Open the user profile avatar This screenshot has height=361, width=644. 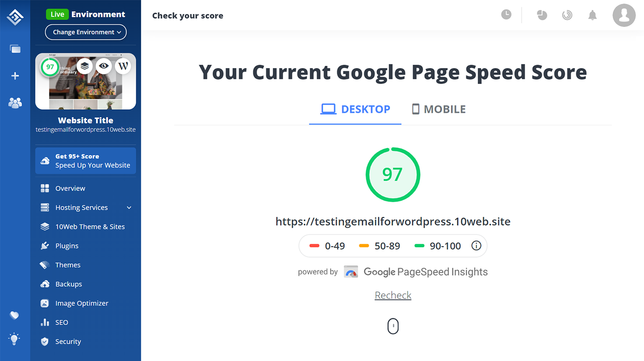(x=624, y=15)
